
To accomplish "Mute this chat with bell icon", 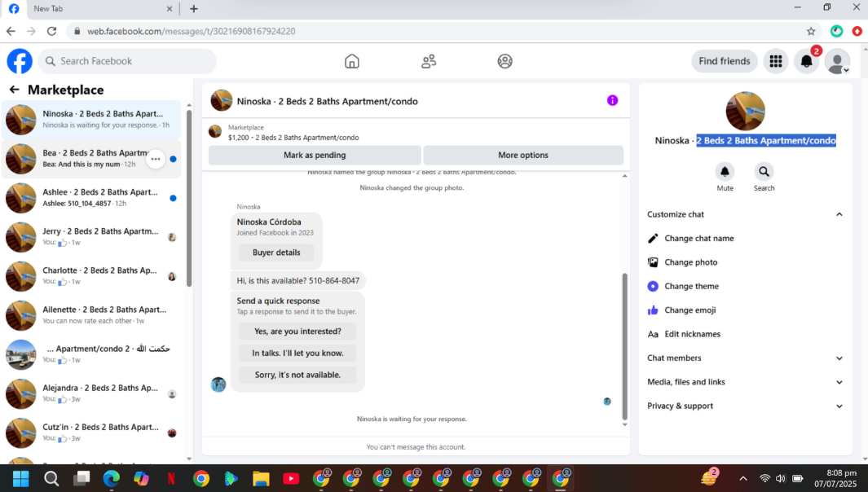I will 725,172.
